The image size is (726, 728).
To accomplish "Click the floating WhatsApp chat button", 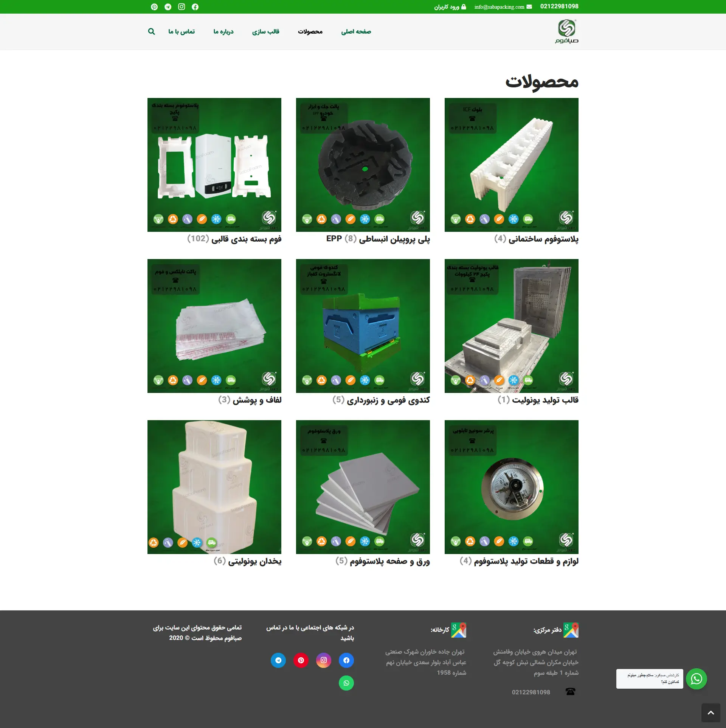I will tap(696, 679).
